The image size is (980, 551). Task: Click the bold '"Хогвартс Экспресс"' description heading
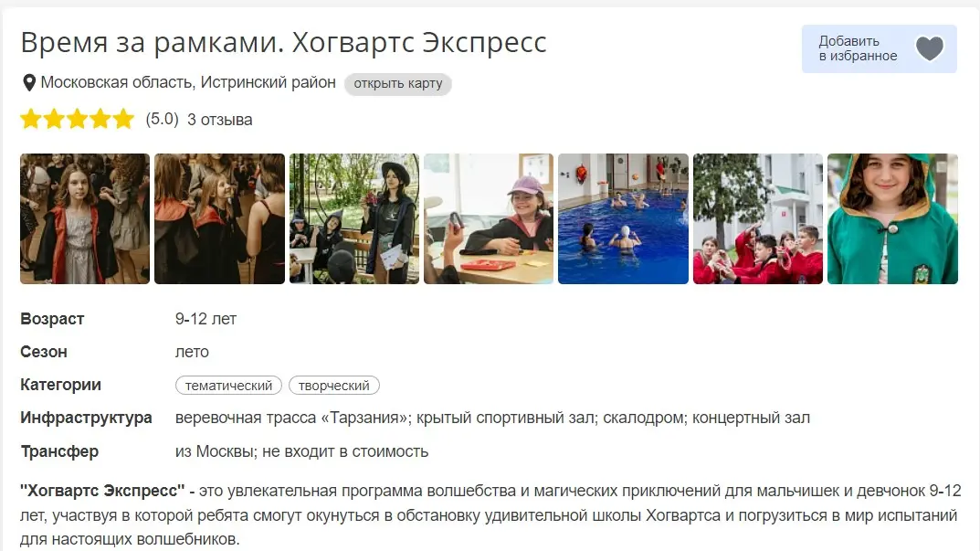pyautogui.click(x=102, y=491)
